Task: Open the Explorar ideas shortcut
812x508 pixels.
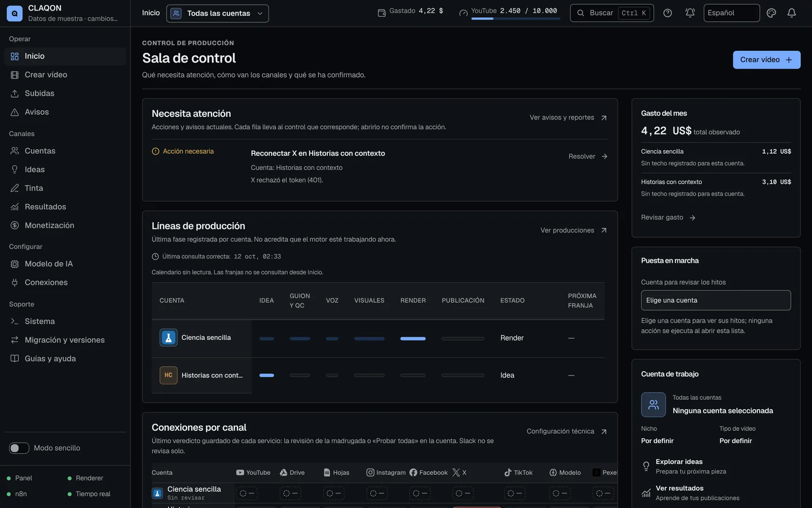Action: pos(716,466)
